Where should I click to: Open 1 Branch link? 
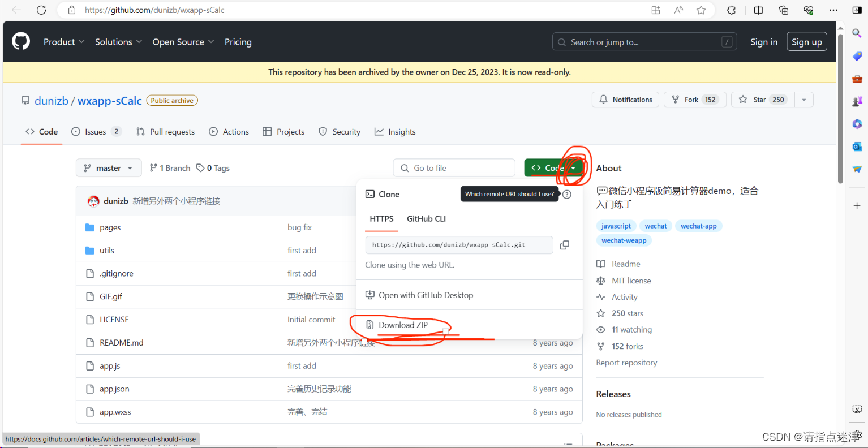click(x=170, y=168)
